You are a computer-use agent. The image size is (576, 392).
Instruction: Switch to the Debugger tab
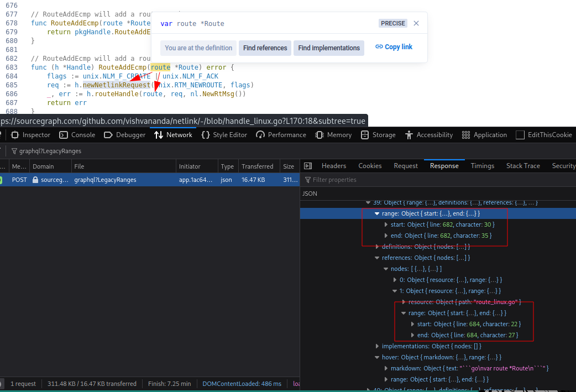125,135
